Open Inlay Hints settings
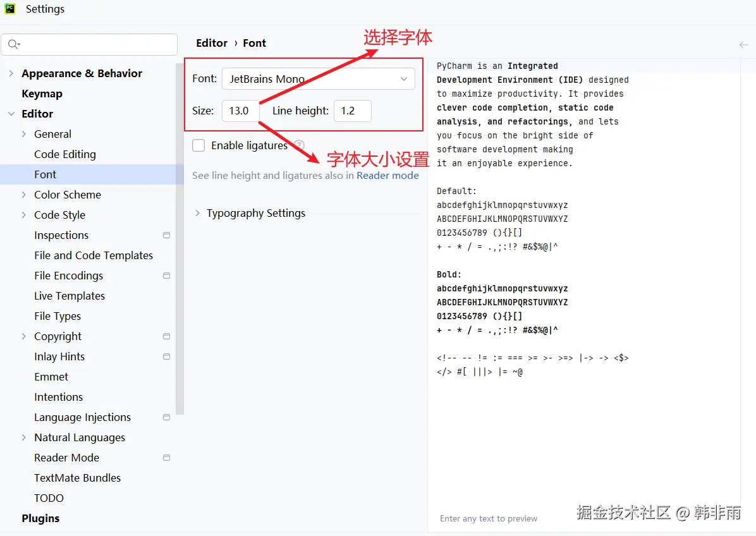 point(59,356)
